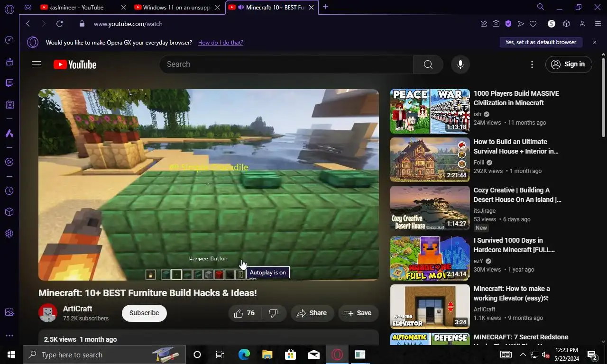Screen dimensions: 607x364
Task: Click the ArtiCraft channel name
Action: (77, 309)
